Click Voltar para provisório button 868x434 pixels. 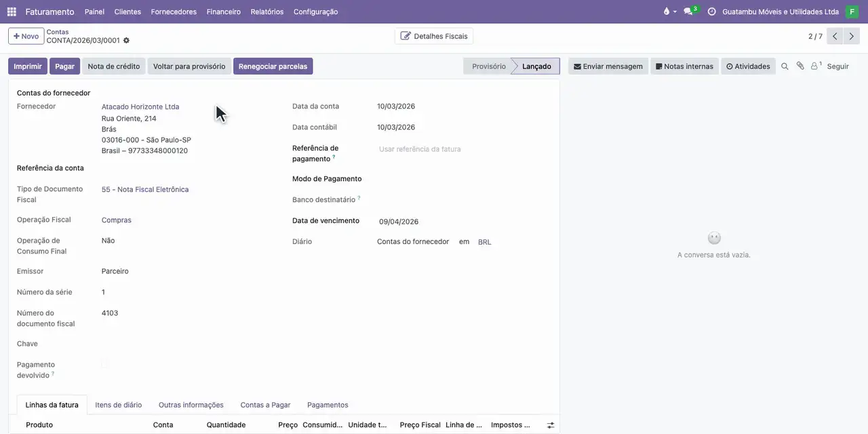pos(189,66)
